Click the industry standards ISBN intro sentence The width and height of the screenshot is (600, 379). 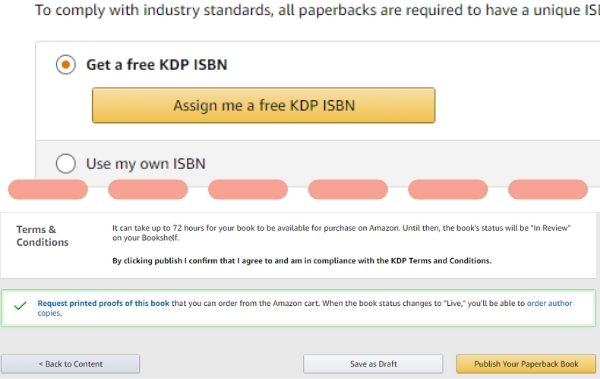click(318, 10)
